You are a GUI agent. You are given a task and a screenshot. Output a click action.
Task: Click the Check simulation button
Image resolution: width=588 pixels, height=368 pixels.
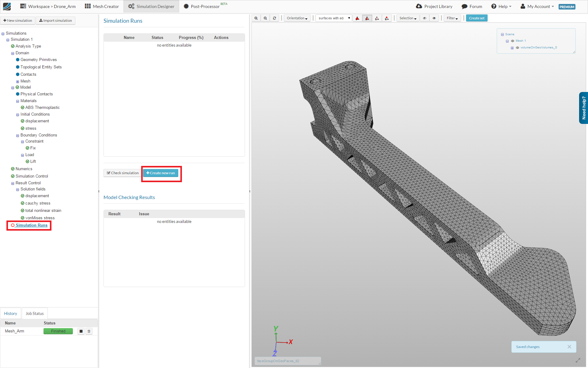click(x=123, y=173)
